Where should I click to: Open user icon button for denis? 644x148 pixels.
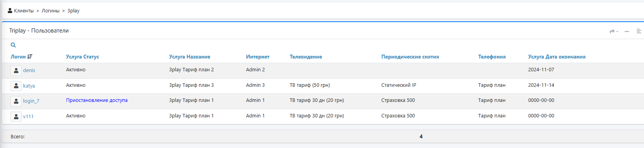pyautogui.click(x=16, y=71)
